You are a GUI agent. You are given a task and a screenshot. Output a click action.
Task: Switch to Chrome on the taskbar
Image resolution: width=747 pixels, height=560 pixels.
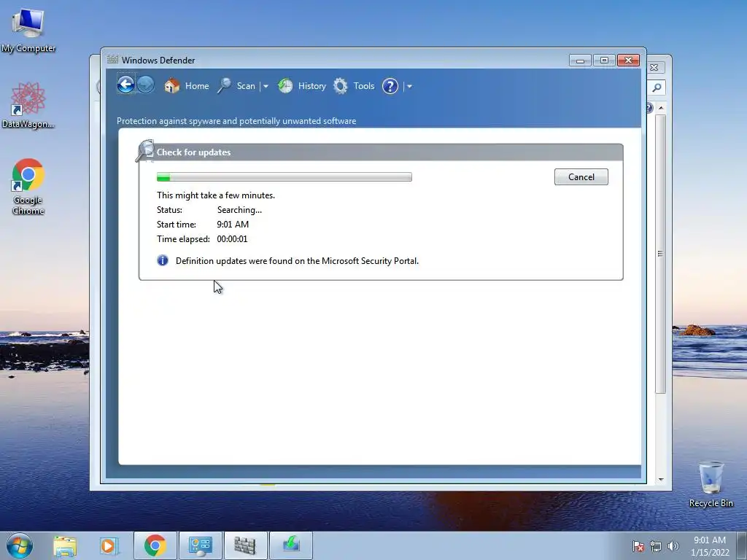click(x=155, y=545)
